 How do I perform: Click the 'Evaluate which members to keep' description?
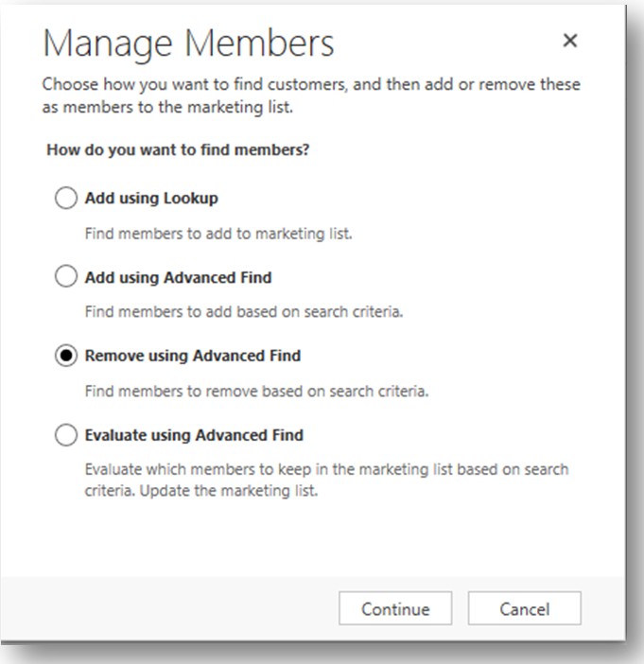click(326, 469)
